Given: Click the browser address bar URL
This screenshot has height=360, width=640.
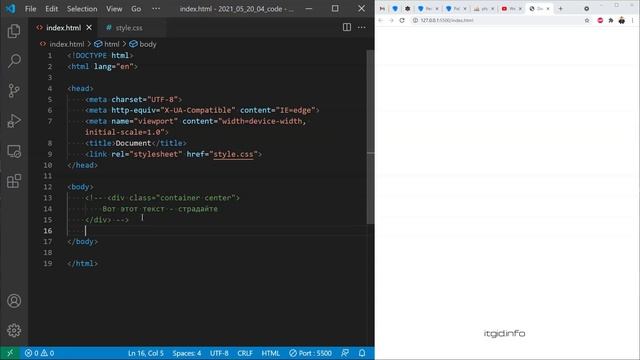Looking at the screenshot, I should [x=447, y=20].
